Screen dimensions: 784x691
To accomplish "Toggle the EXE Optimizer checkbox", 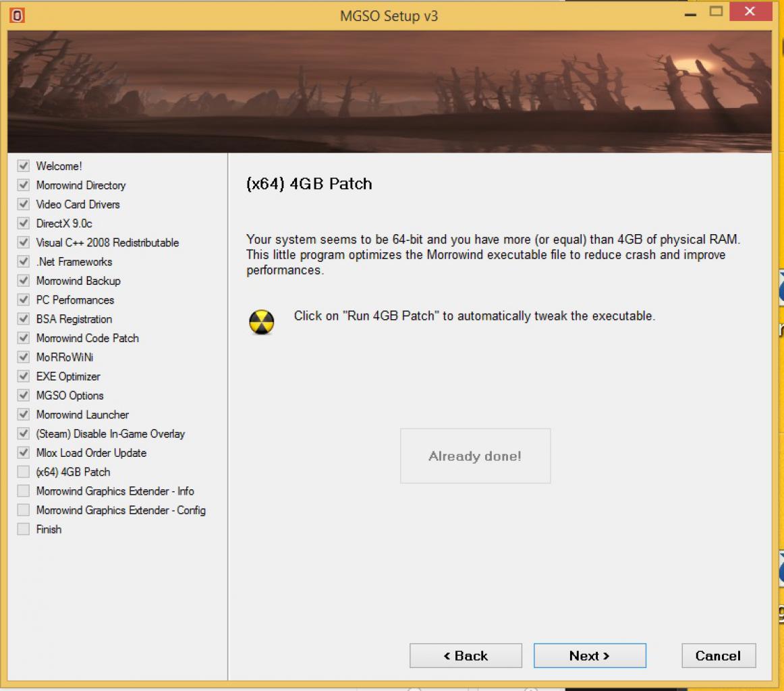I will pyautogui.click(x=23, y=376).
